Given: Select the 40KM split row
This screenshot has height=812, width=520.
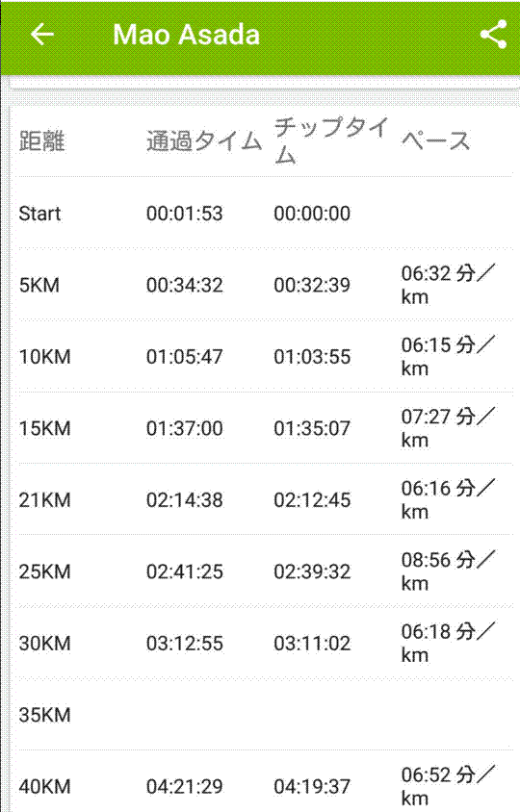Looking at the screenshot, I should [263, 782].
